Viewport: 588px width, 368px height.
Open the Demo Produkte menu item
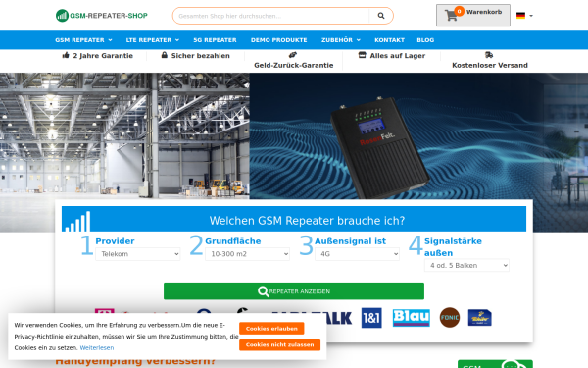pyautogui.click(x=278, y=40)
